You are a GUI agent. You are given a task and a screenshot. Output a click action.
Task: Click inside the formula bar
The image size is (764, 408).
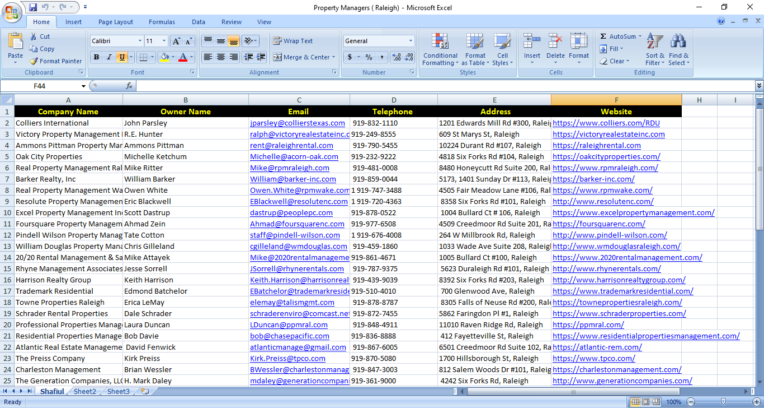click(445, 86)
